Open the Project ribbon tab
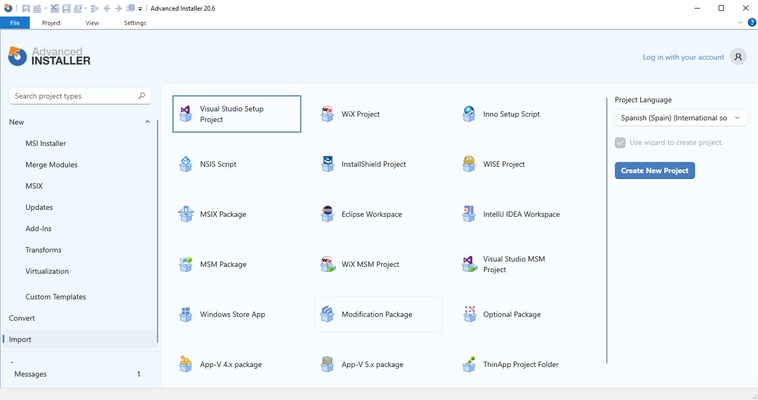758x400 pixels. [x=51, y=23]
